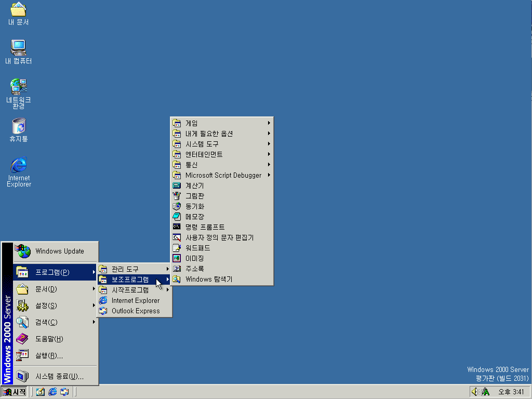532x399 pixels.
Task: Click the 주소록 address book icon
Action: tap(177, 269)
